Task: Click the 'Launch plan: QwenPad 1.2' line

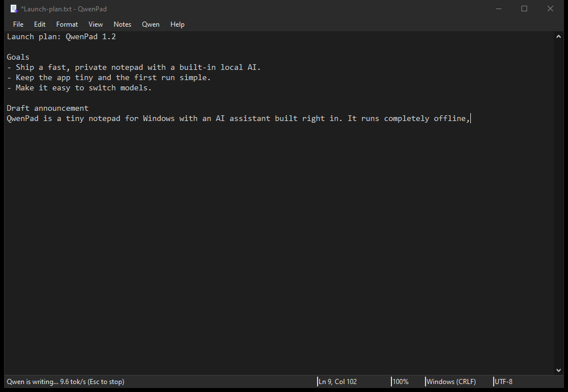Action: click(x=61, y=36)
